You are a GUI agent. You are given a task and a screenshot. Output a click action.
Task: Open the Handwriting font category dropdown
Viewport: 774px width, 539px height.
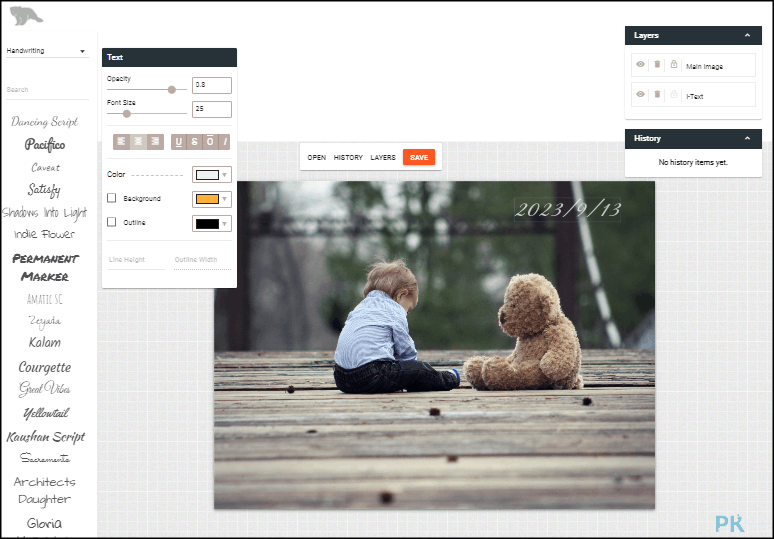coord(47,51)
